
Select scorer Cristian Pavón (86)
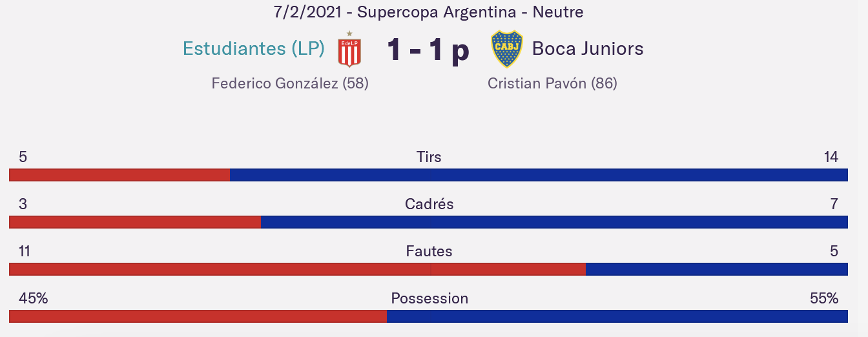(552, 83)
